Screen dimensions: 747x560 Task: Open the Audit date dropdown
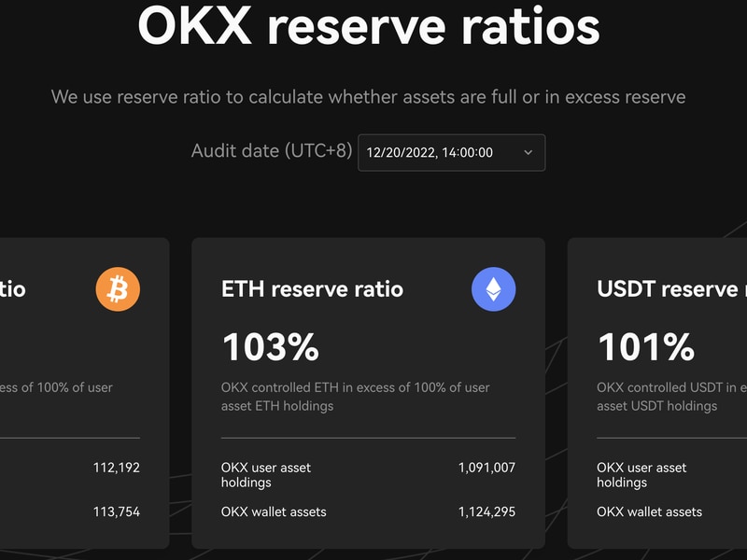pyautogui.click(x=451, y=152)
